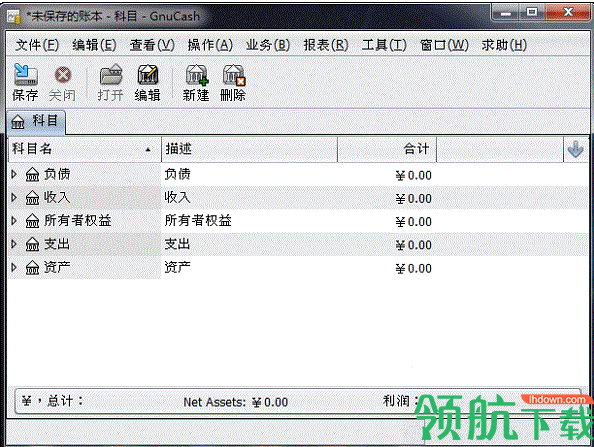Click the ¥0.00 total in 所有者权益 row

tap(414, 222)
